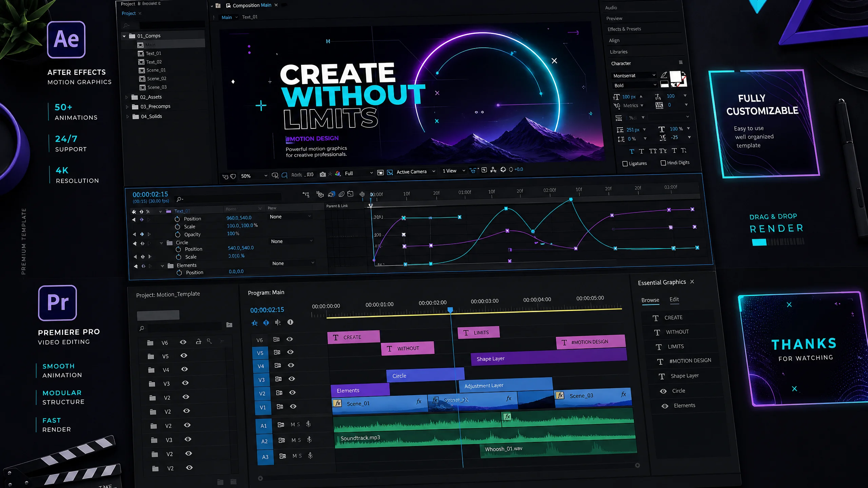Take a snapshot with the camera icon
This screenshot has width=868, height=488.
point(322,174)
